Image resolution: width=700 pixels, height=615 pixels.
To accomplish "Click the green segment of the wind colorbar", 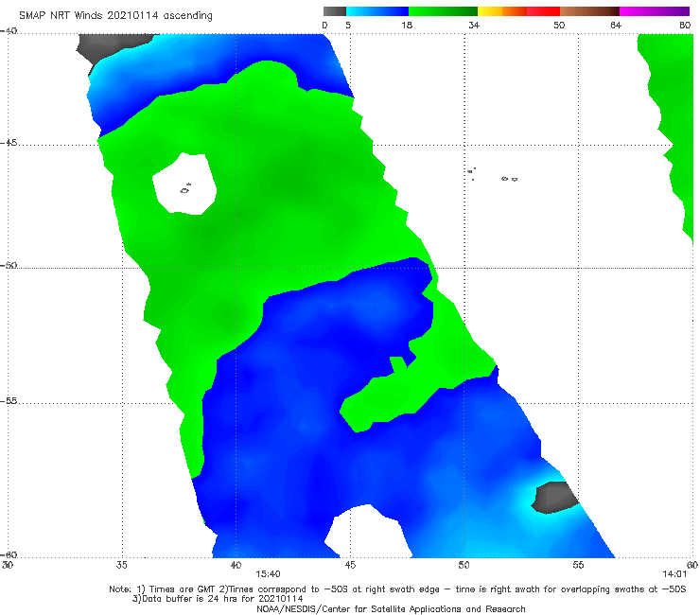I will tap(443, 11).
